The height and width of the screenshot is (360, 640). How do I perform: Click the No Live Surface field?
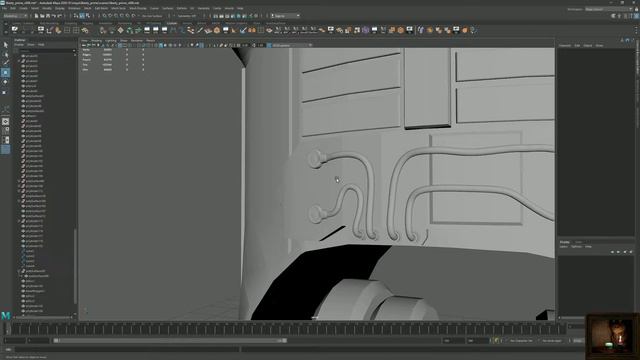pyautogui.click(x=152, y=16)
